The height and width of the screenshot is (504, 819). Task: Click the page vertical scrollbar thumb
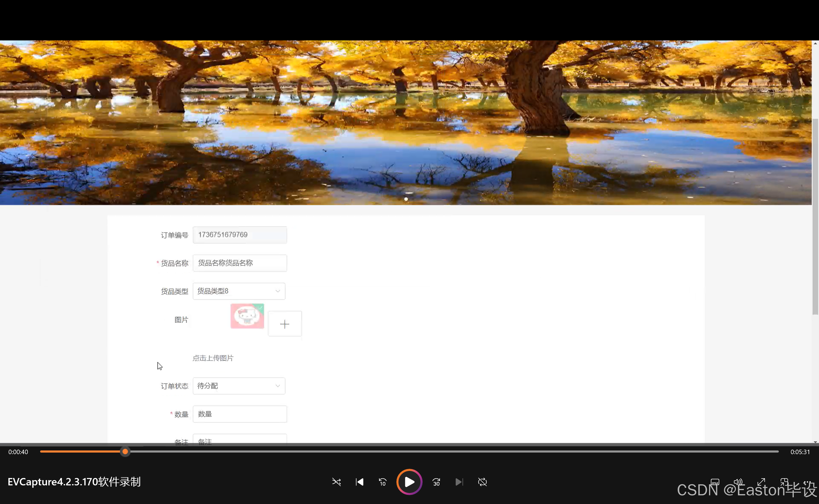click(815, 216)
